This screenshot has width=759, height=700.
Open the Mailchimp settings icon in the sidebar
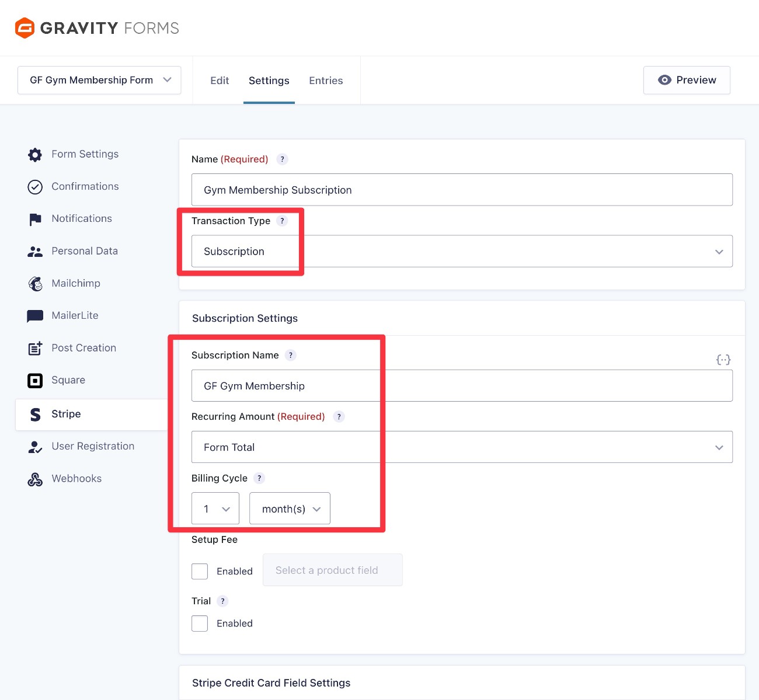pos(35,283)
